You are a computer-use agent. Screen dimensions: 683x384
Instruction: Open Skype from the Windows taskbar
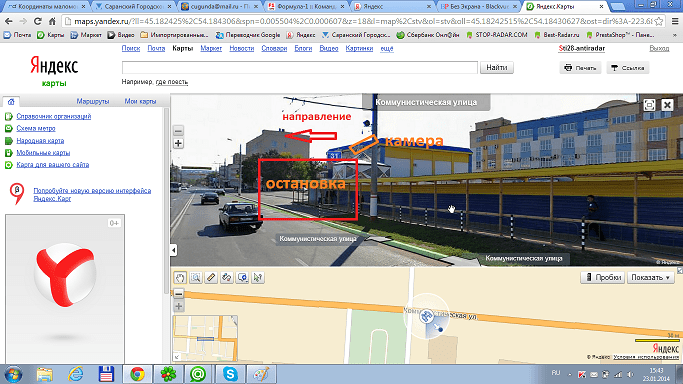click(230, 374)
